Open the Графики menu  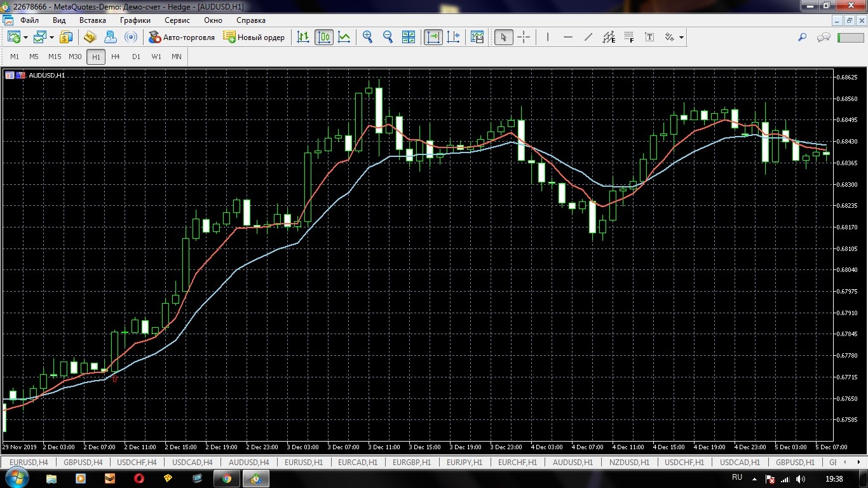(135, 20)
